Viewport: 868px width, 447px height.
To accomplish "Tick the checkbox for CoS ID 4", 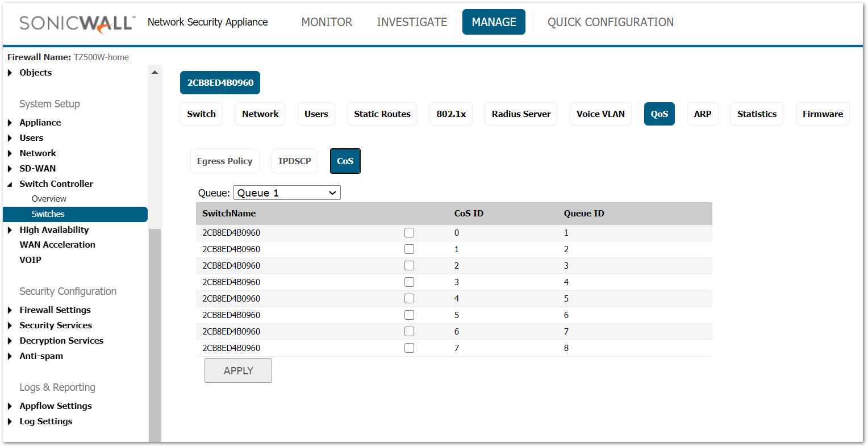I will [x=409, y=299].
